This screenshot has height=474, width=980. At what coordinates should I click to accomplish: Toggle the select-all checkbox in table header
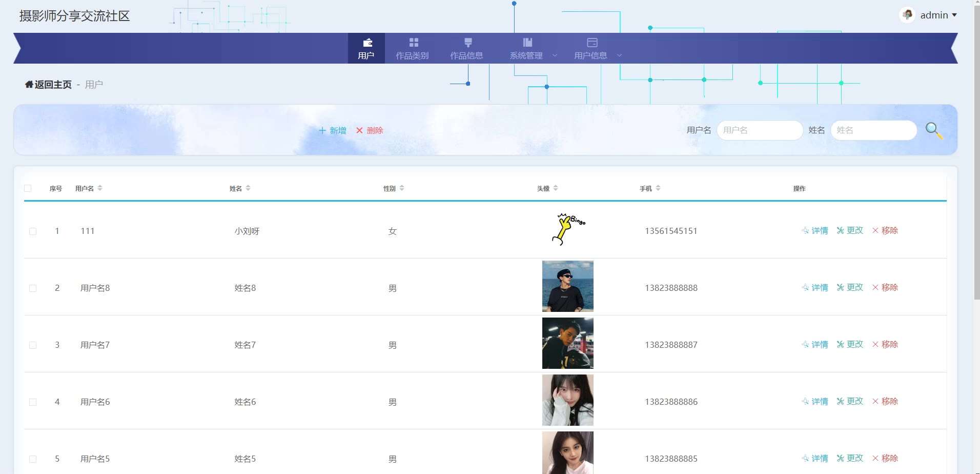(x=28, y=188)
